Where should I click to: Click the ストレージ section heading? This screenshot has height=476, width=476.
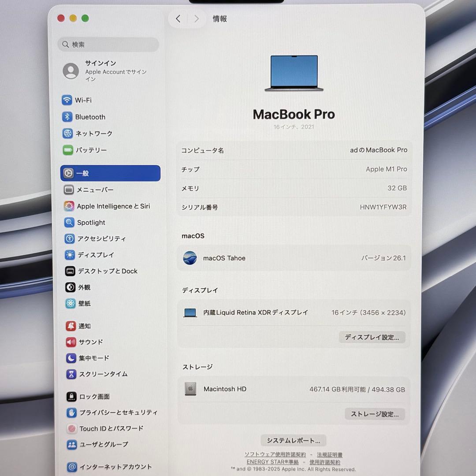(197, 367)
